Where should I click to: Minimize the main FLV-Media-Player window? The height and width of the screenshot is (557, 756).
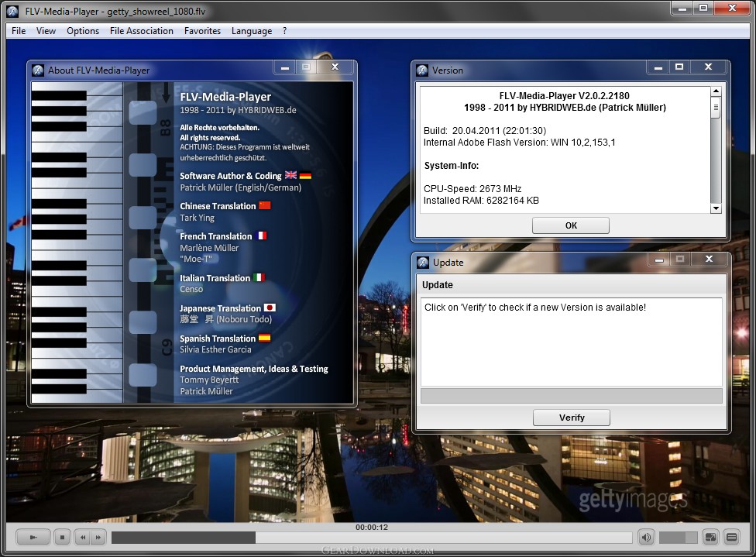click(682, 9)
